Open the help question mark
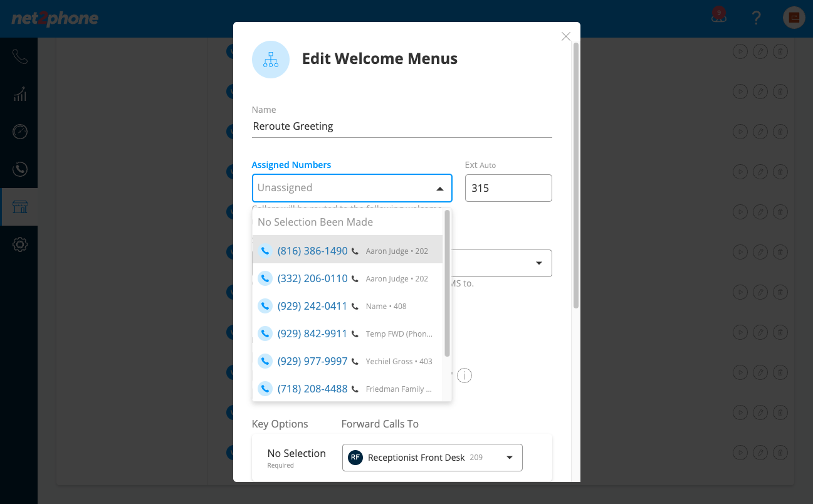 click(x=756, y=18)
